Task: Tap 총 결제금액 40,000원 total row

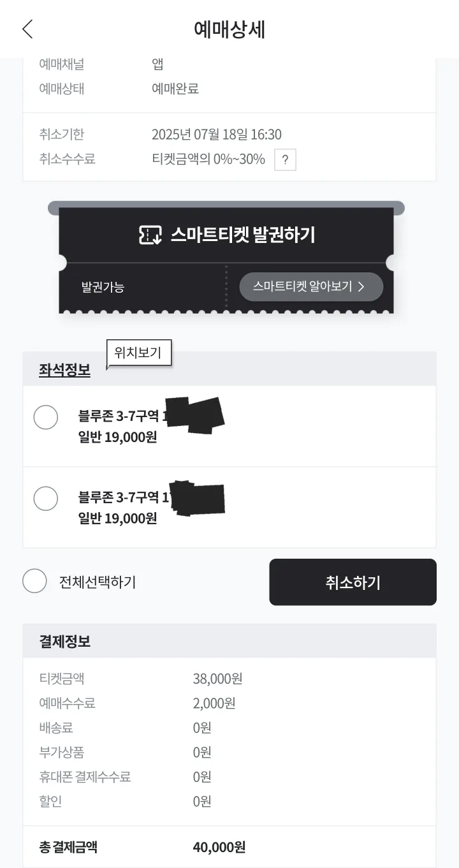Action: pos(229,847)
